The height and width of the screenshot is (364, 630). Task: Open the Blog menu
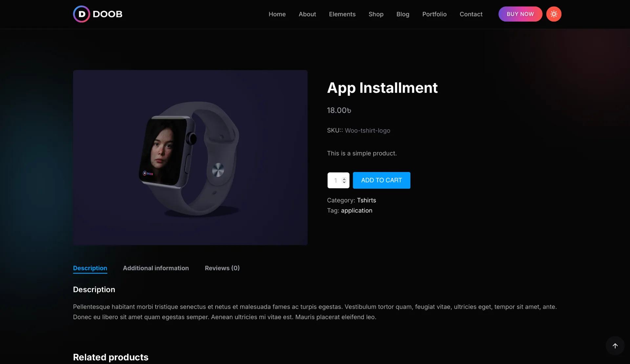(403, 14)
